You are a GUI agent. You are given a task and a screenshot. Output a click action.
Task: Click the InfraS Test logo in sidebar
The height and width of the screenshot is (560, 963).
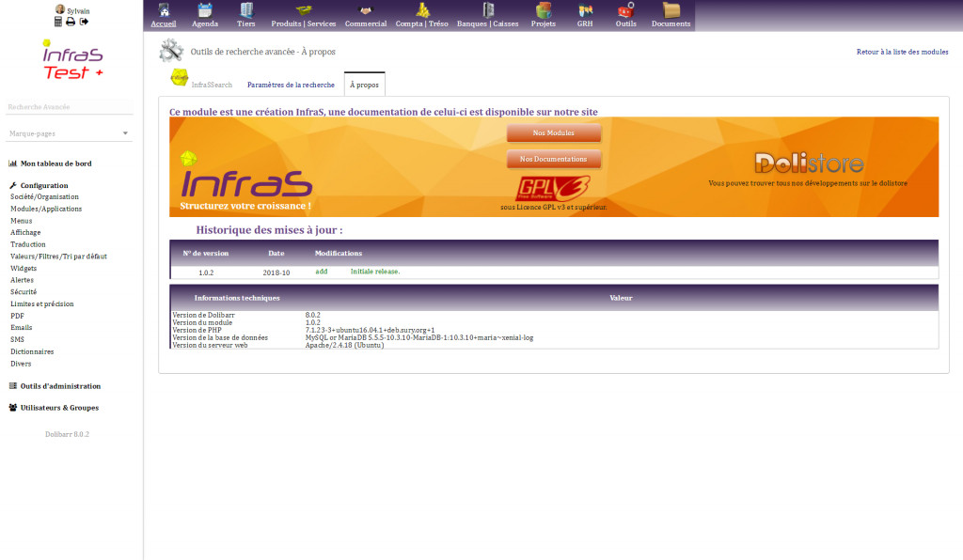pos(72,60)
